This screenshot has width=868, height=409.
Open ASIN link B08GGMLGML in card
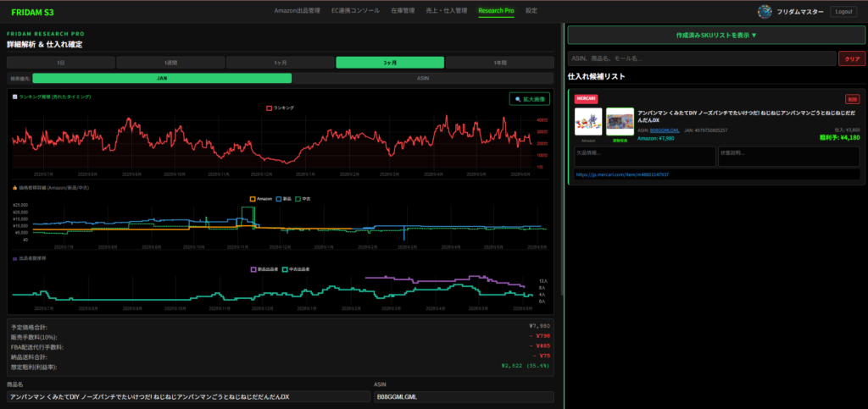665,130
